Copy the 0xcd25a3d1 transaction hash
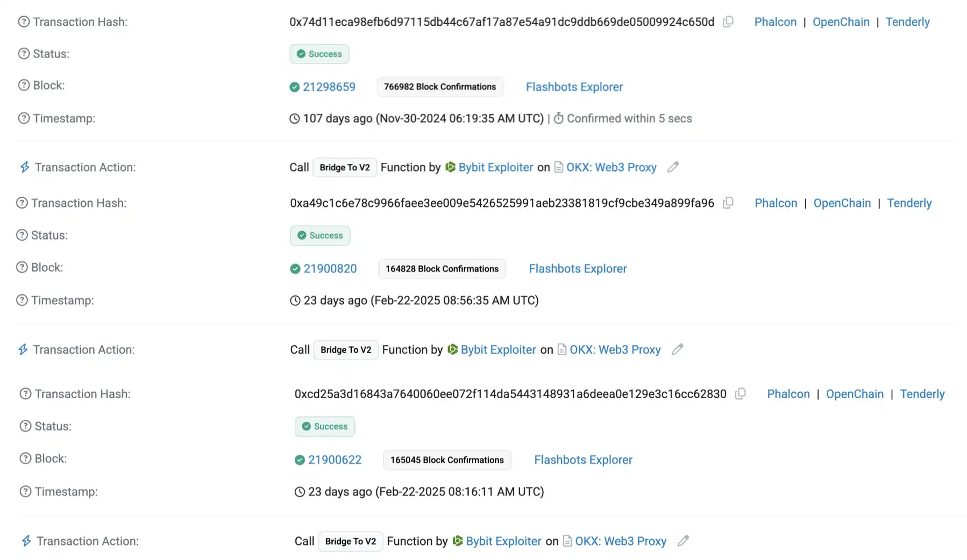The width and height of the screenshot is (967, 560). point(741,394)
